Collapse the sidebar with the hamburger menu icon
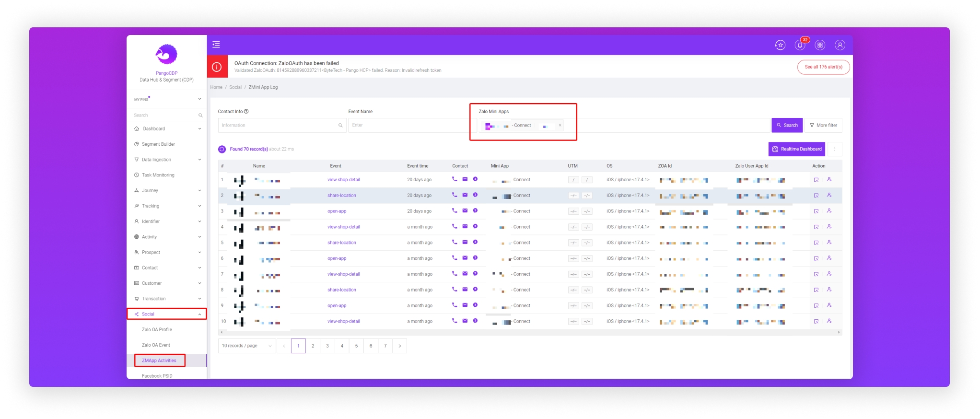Screen dimensions: 980x419 pyautogui.click(x=216, y=45)
